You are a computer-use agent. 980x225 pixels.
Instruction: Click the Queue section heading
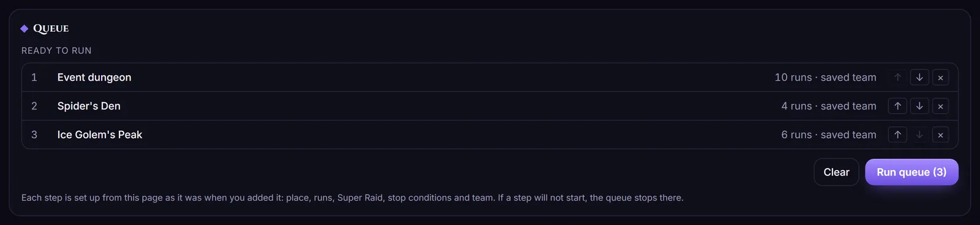tap(51, 29)
